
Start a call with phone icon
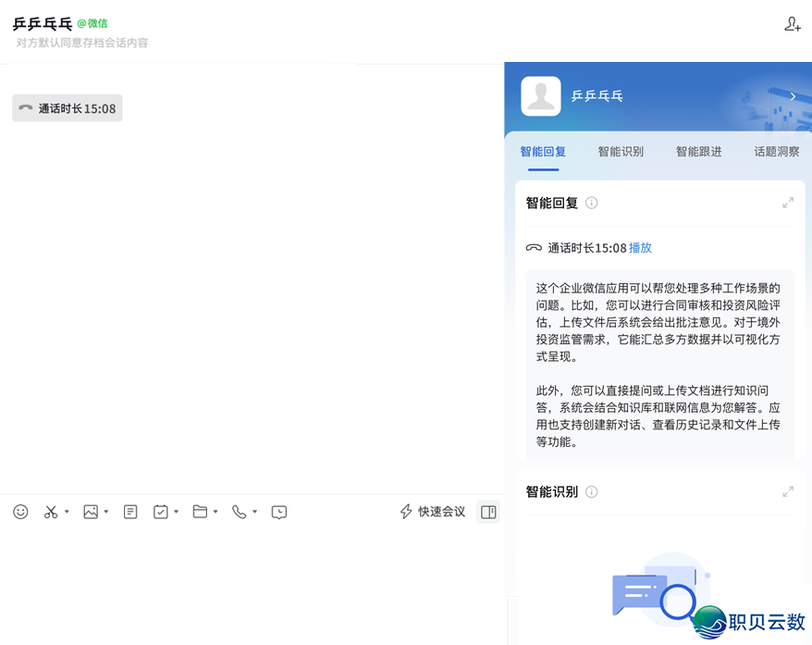[x=240, y=512]
